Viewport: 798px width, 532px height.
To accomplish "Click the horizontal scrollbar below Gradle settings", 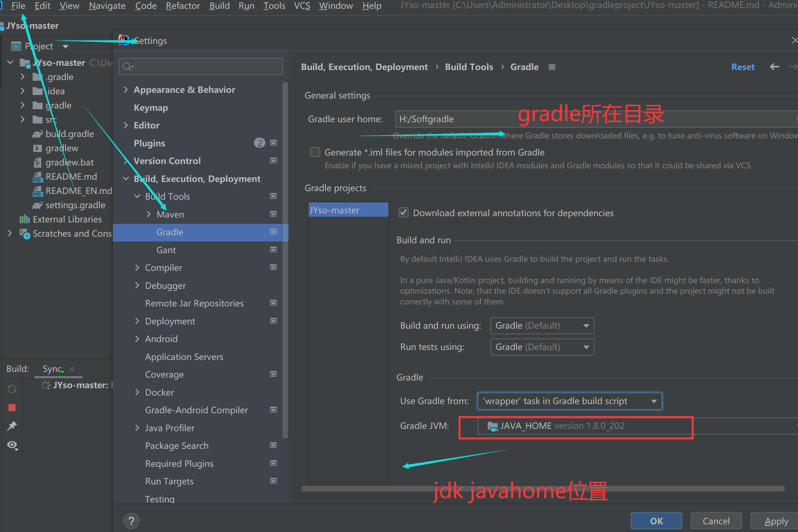I will pyautogui.click(x=543, y=489).
